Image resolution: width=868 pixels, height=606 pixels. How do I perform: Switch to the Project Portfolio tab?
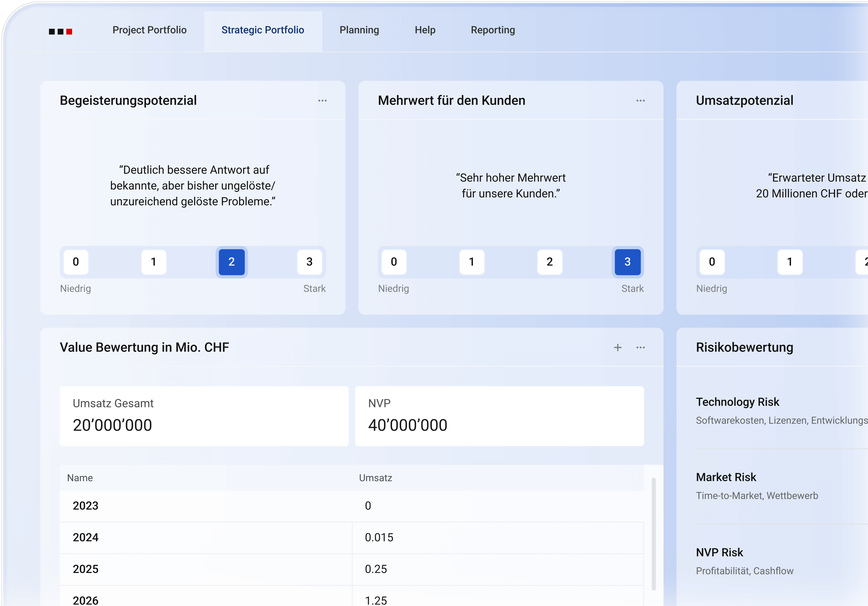(x=149, y=30)
